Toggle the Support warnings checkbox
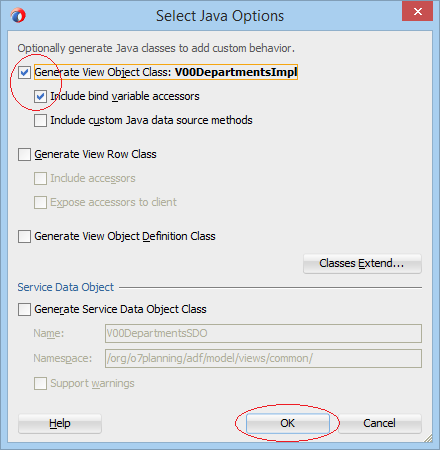The width and height of the screenshot is (440, 450). [x=40, y=383]
